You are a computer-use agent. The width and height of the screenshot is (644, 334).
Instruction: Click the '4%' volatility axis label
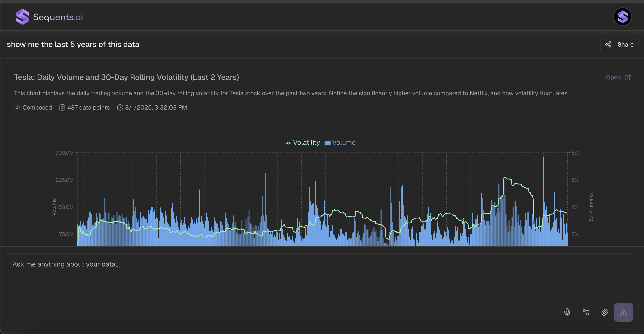coord(575,207)
